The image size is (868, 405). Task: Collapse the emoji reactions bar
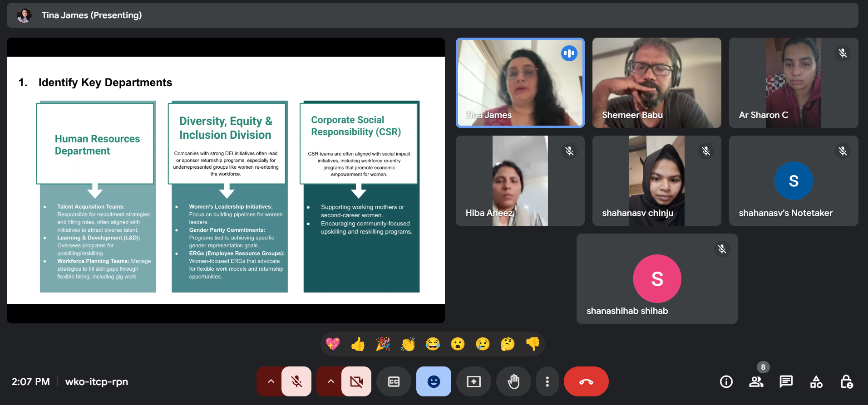click(x=434, y=382)
